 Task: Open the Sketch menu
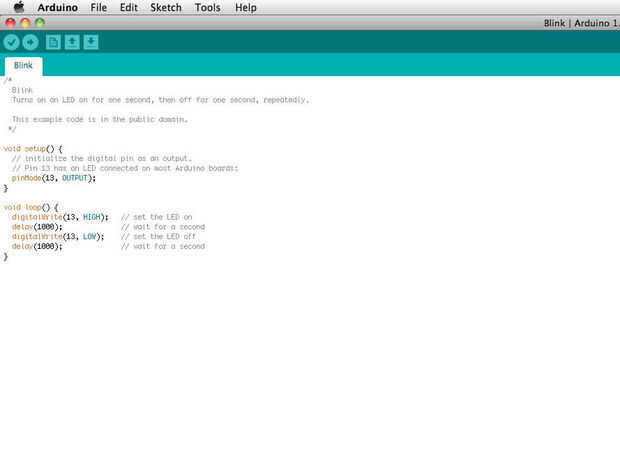click(166, 8)
